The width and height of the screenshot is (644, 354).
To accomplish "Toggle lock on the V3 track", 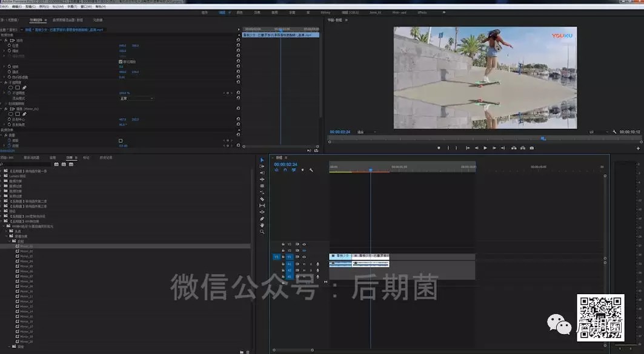I will point(283,244).
